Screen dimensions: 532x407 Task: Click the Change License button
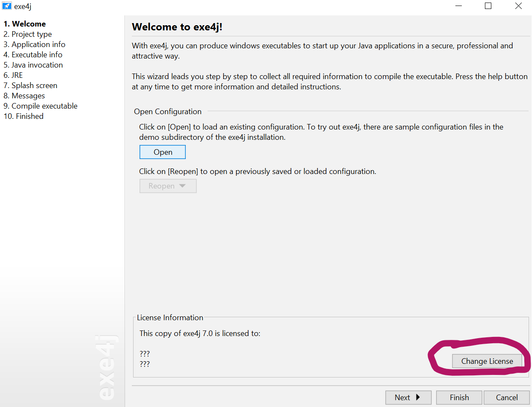(487, 361)
